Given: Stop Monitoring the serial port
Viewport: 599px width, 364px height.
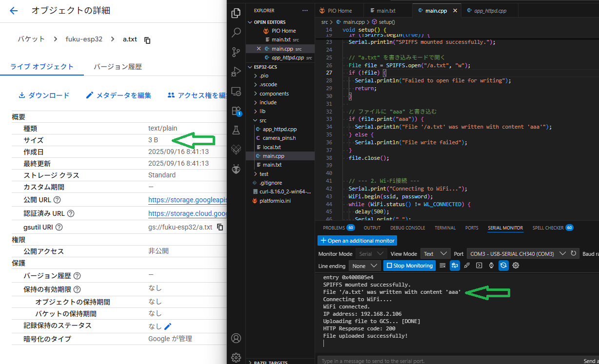Looking at the screenshot, I should pyautogui.click(x=409, y=266).
